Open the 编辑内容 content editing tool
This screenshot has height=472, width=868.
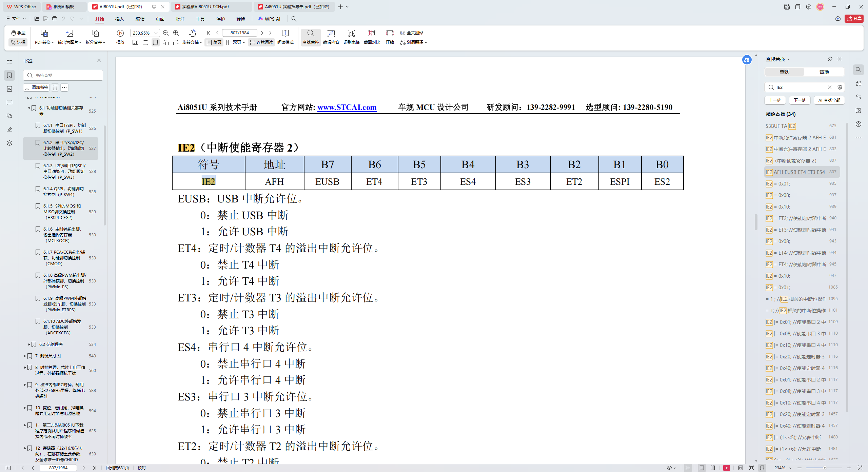click(331, 37)
